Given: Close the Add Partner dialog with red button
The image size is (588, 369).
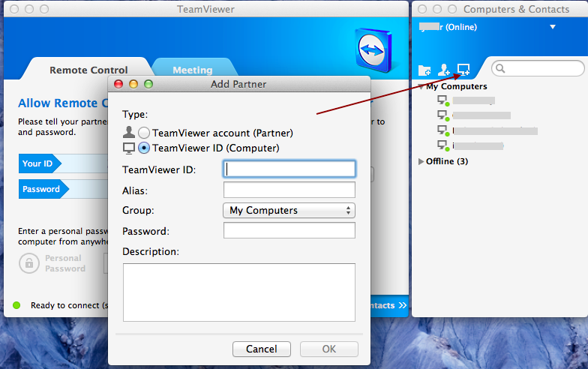Looking at the screenshot, I should coord(118,84).
